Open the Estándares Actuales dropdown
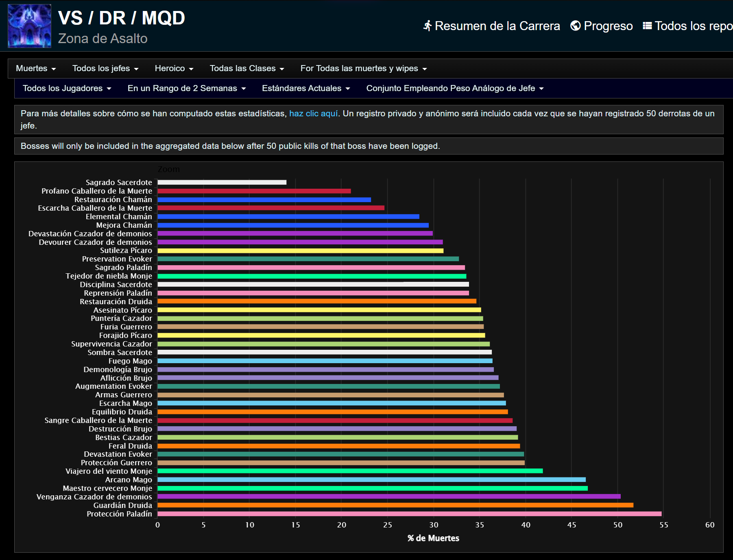733x560 pixels. click(305, 88)
